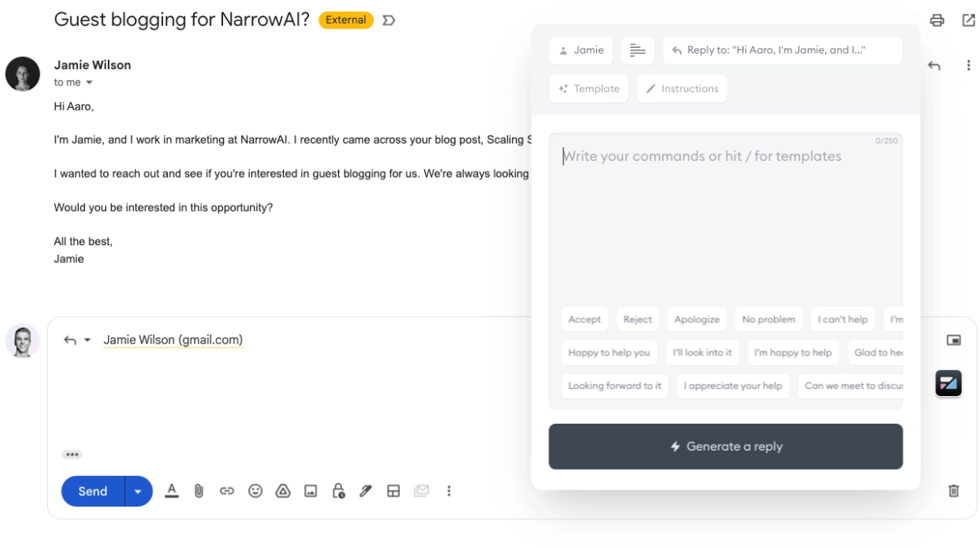
Task: Choose a layout in compose toolbar
Action: (393, 491)
